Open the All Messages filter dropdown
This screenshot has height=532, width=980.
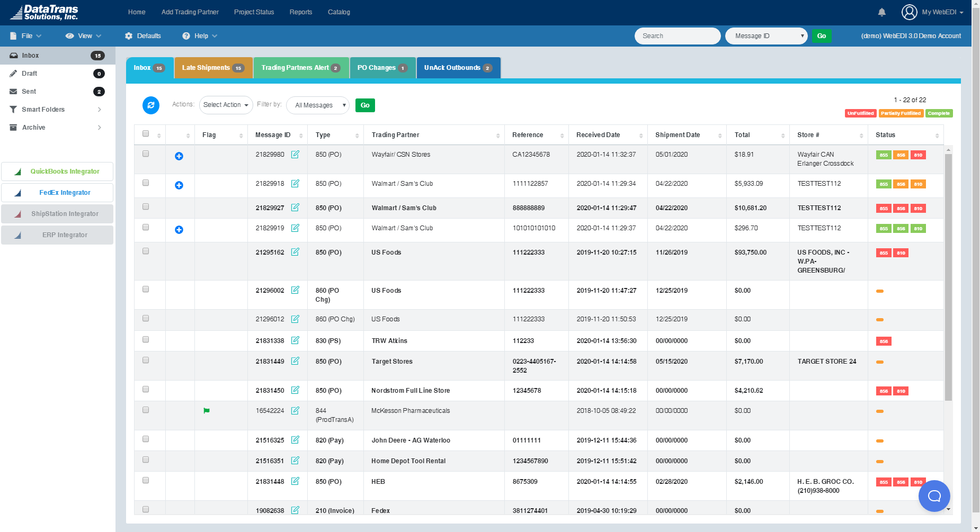(x=318, y=105)
